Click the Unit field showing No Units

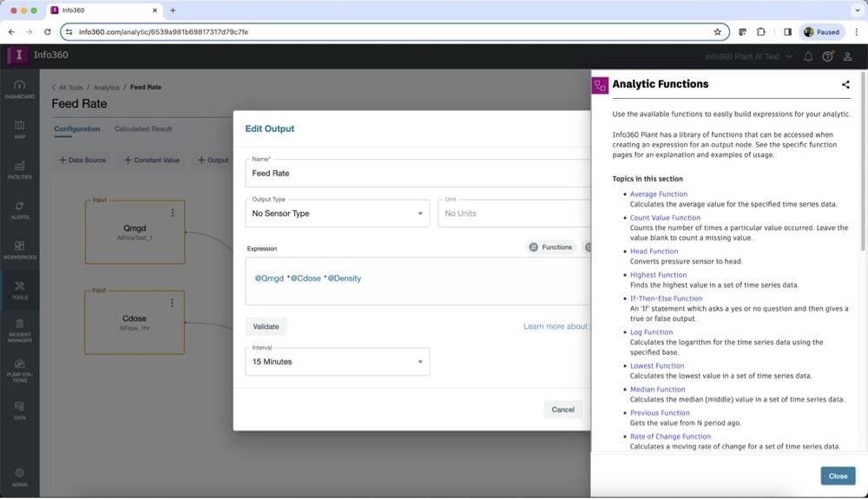pyautogui.click(x=514, y=213)
